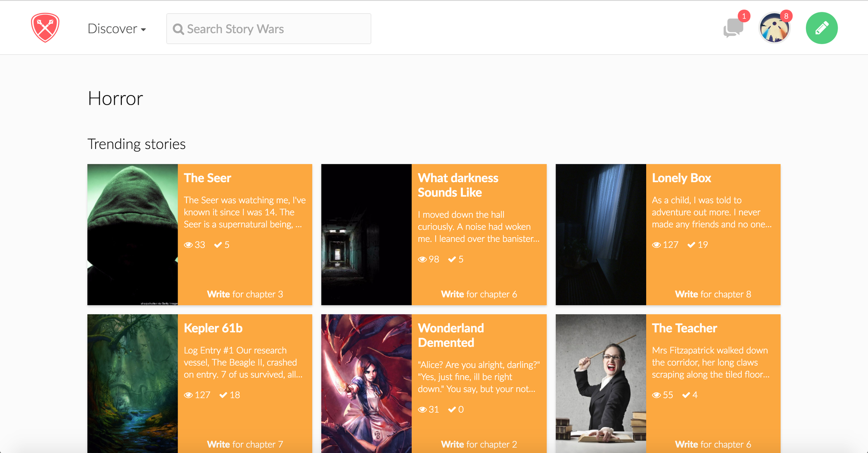Click the checkmark icon next to 0

pos(452,410)
